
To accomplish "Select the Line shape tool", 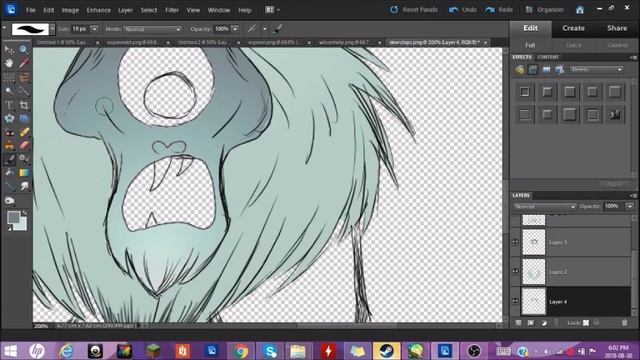I will (x=9, y=187).
